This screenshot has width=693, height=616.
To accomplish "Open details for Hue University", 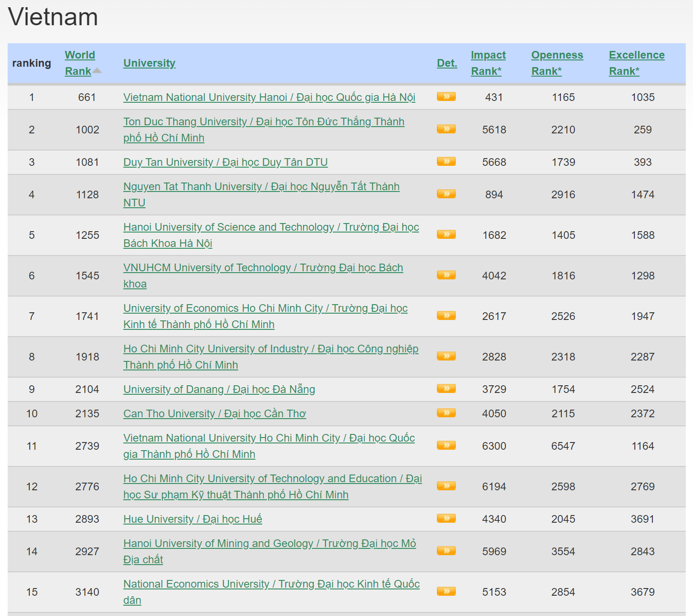I will pyautogui.click(x=193, y=519).
